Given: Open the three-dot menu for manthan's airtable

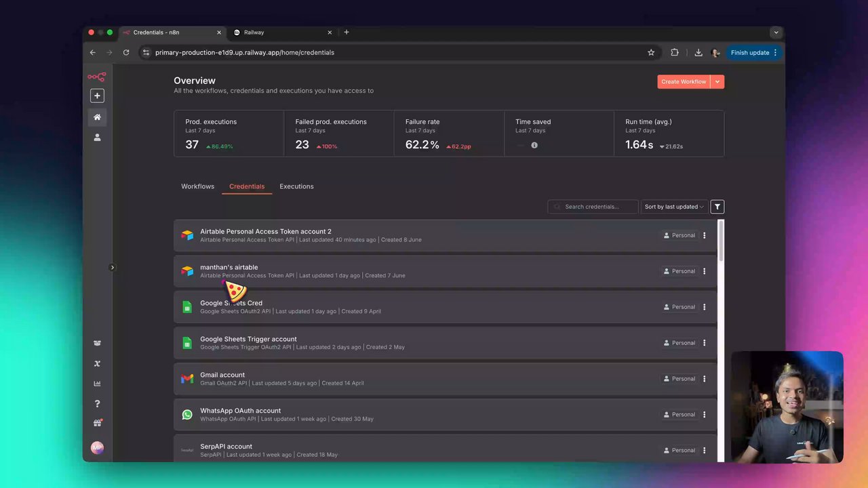Looking at the screenshot, I should [704, 271].
